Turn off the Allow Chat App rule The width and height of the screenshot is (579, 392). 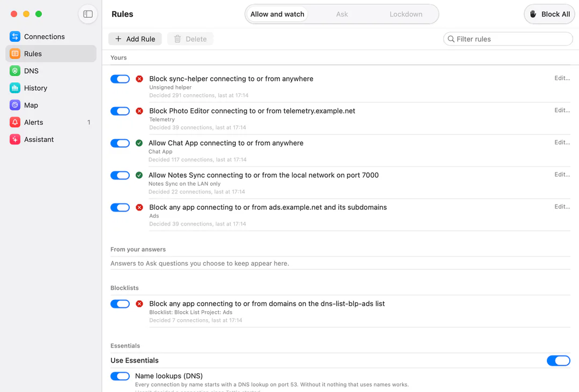click(120, 143)
